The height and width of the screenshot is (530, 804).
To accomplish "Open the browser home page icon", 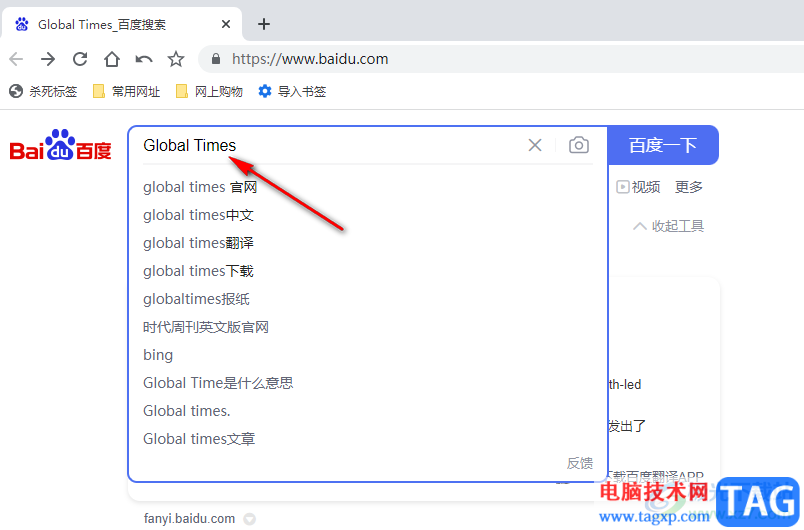I will (x=112, y=59).
